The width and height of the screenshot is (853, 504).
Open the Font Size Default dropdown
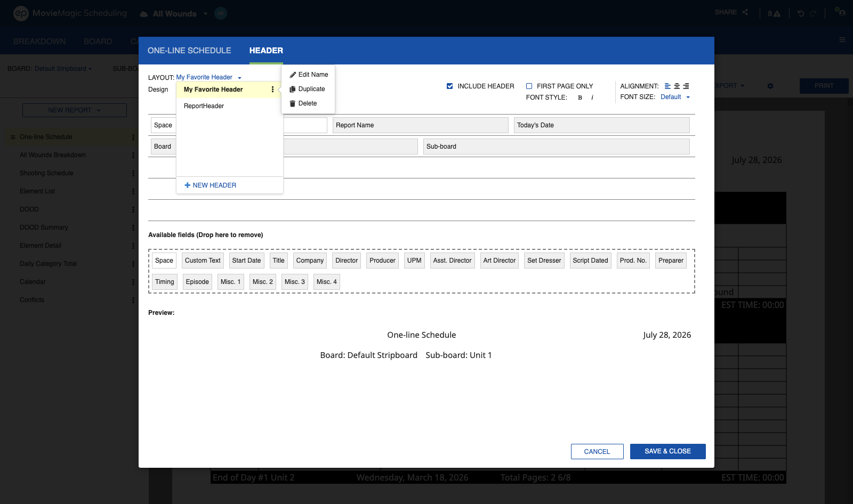(675, 97)
